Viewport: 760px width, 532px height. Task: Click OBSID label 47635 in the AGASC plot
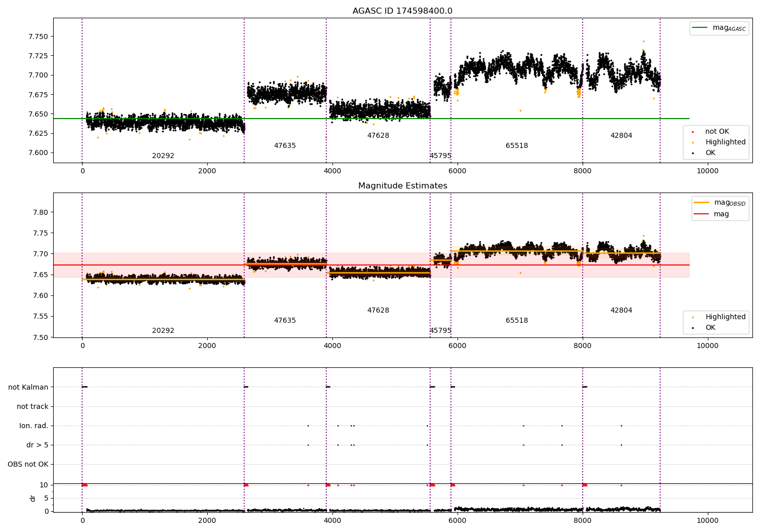pyautogui.click(x=285, y=146)
